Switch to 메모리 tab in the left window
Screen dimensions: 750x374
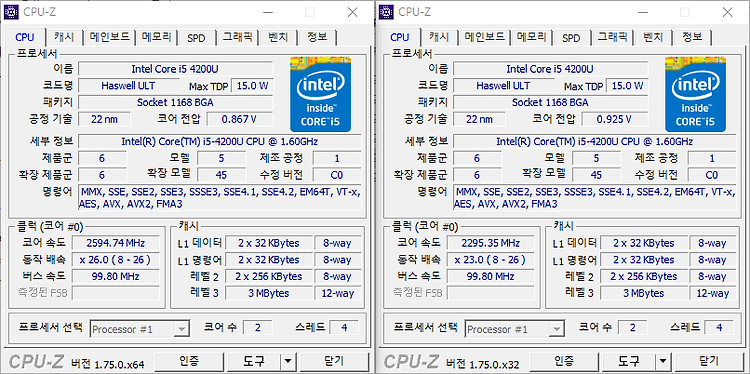pos(156,37)
